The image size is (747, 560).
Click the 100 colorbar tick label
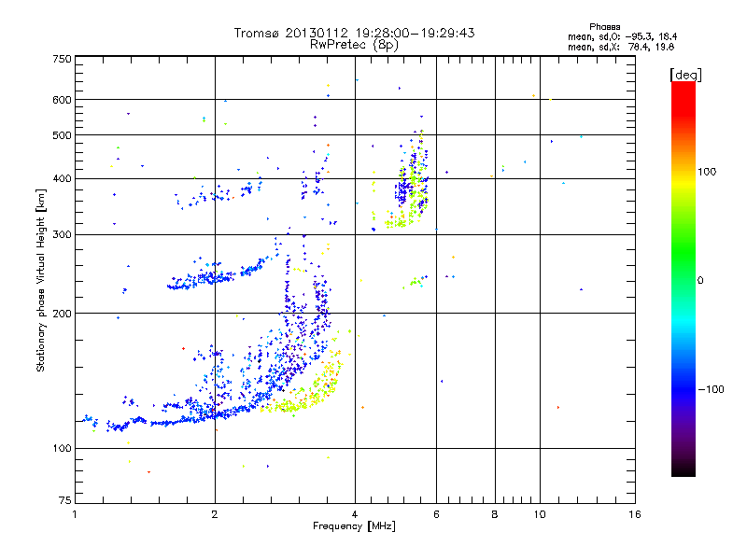(x=707, y=172)
